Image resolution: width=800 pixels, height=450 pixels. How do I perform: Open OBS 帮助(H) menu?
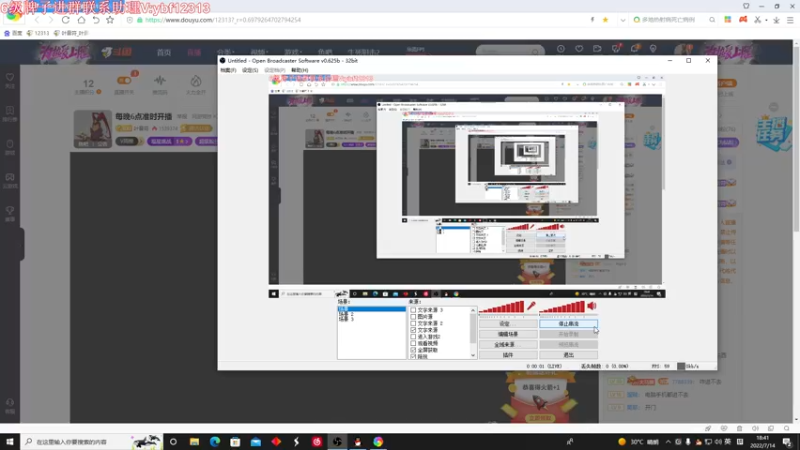[x=299, y=70]
